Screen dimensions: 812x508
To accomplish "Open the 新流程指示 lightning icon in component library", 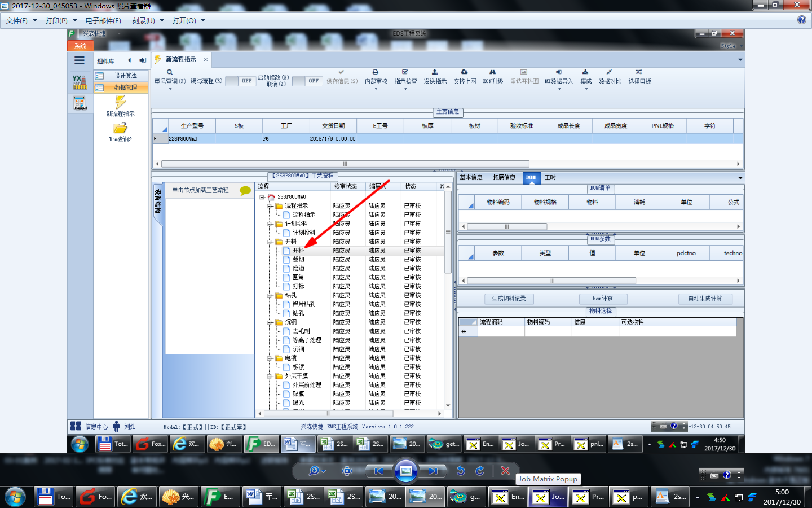I will click(x=121, y=102).
